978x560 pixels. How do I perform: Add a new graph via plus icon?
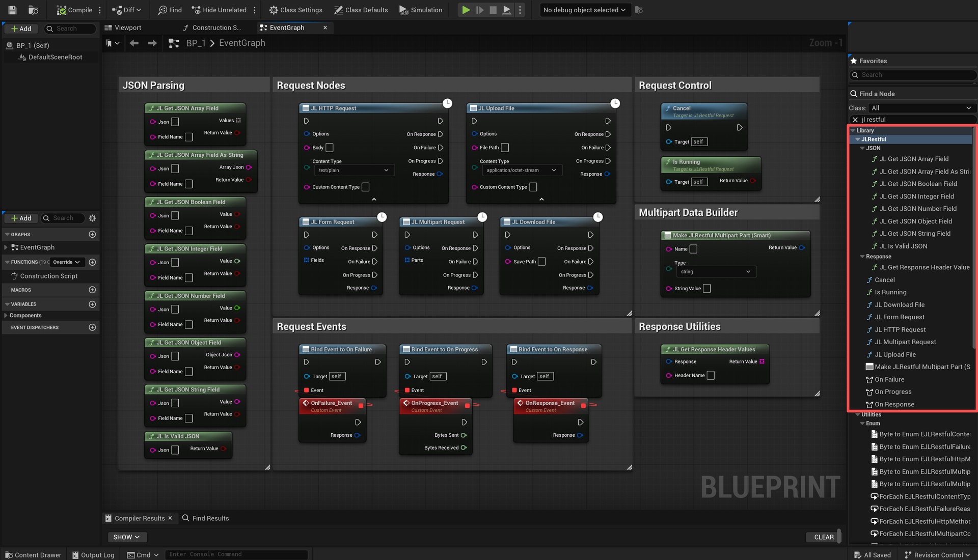point(92,234)
